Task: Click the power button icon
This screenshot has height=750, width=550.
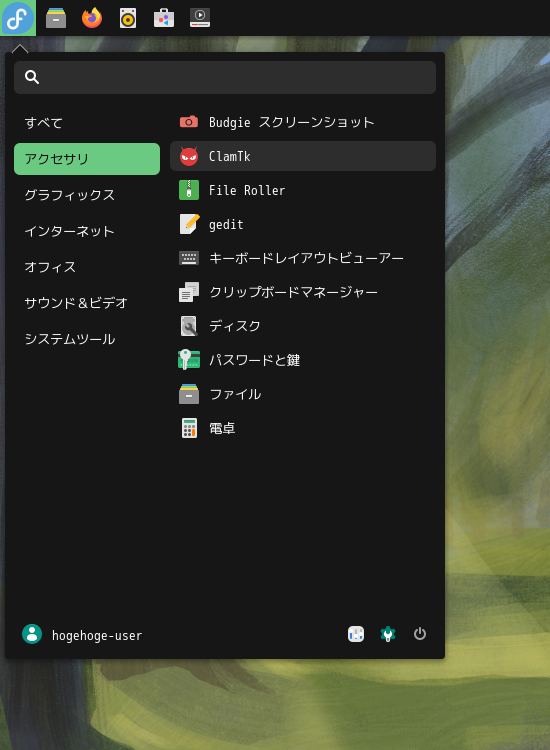Action: tap(419, 634)
